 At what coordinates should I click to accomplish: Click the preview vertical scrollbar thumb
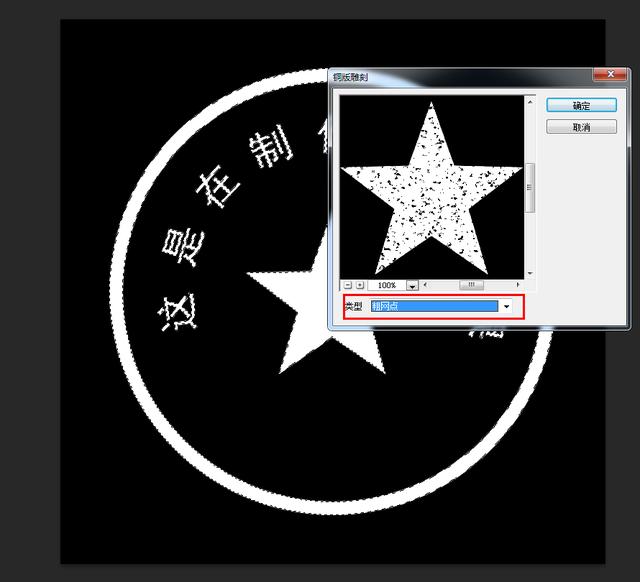point(530,188)
